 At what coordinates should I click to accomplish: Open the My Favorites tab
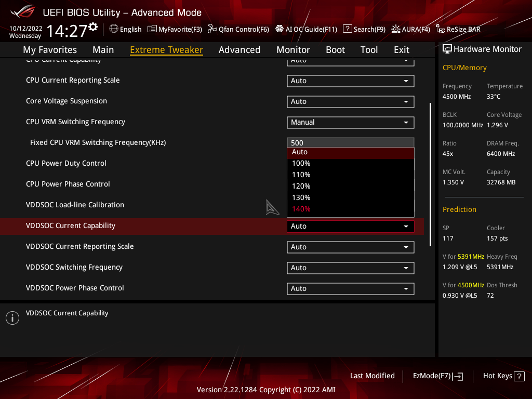pyautogui.click(x=50, y=50)
